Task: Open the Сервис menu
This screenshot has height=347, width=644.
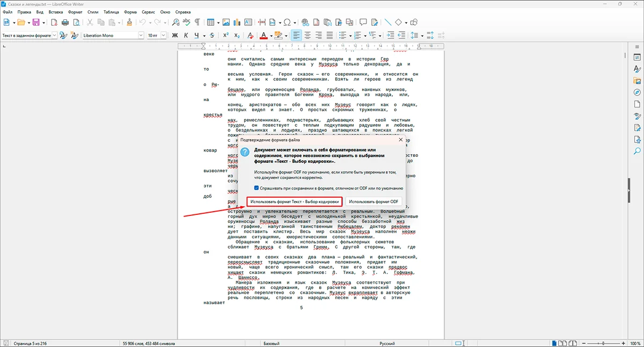Action: coord(149,11)
